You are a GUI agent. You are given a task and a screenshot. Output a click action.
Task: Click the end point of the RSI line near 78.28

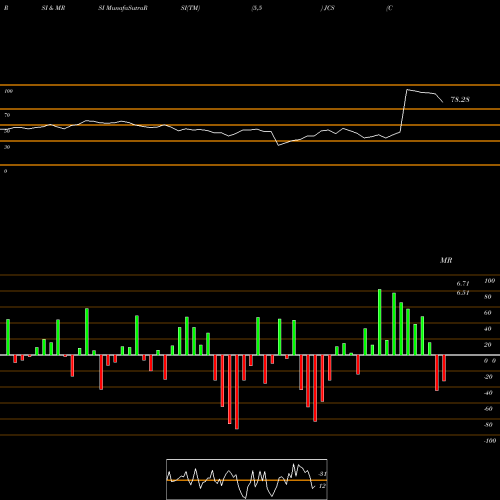click(443, 102)
